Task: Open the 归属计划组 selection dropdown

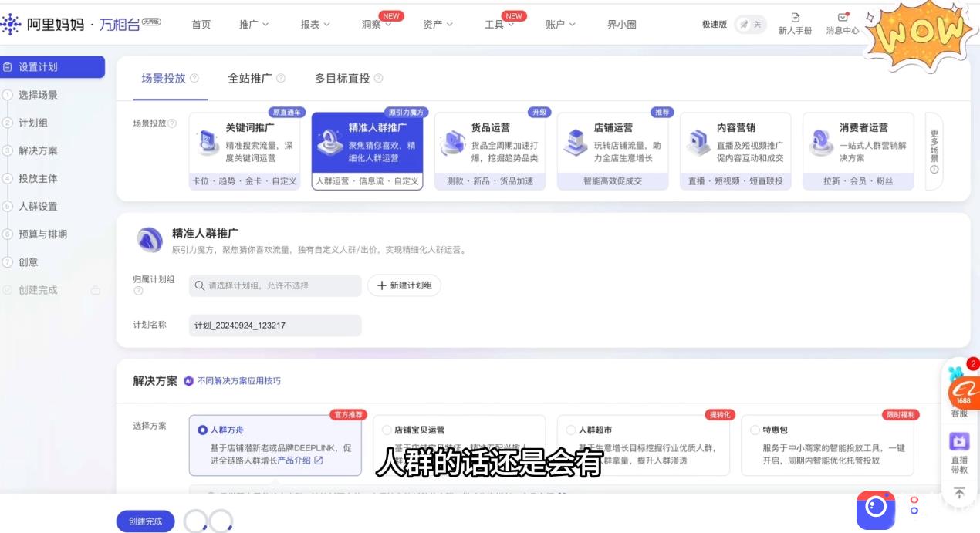Action: 275,285
